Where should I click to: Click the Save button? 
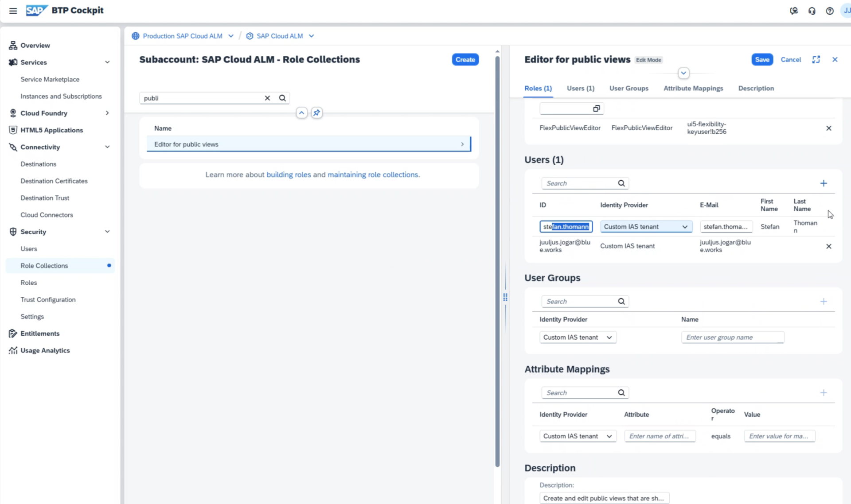pos(762,59)
